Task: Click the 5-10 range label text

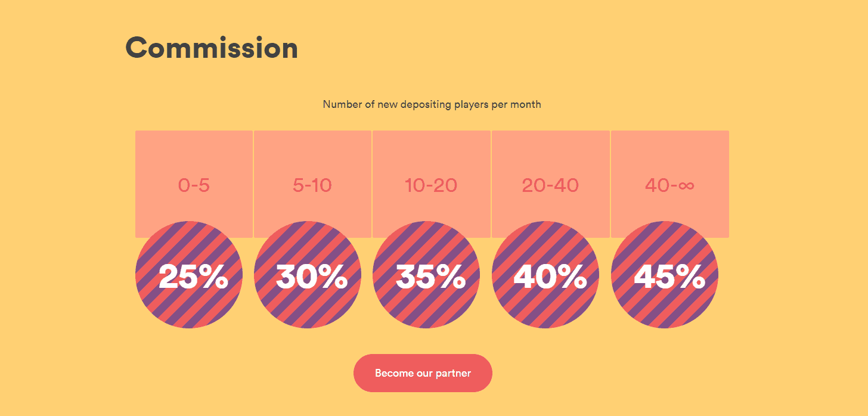Action: (312, 185)
